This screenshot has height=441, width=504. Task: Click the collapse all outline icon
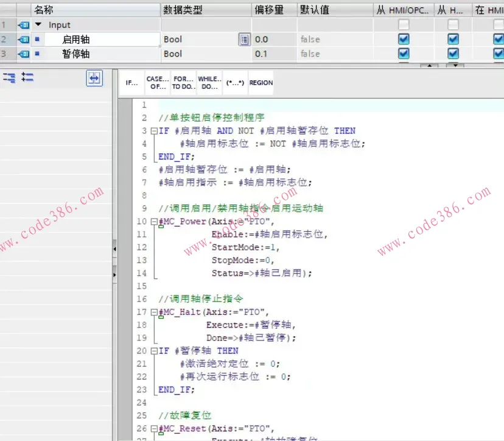(27, 77)
